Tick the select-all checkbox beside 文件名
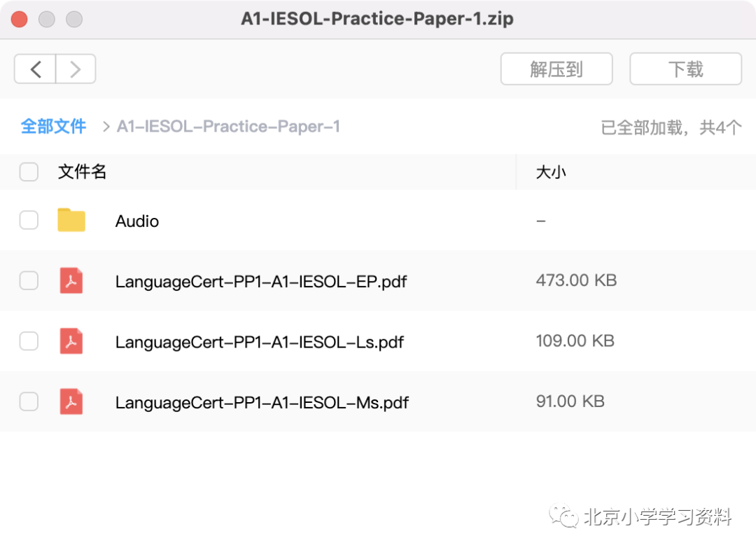Screen dimensions: 756x550 pyautogui.click(x=29, y=172)
